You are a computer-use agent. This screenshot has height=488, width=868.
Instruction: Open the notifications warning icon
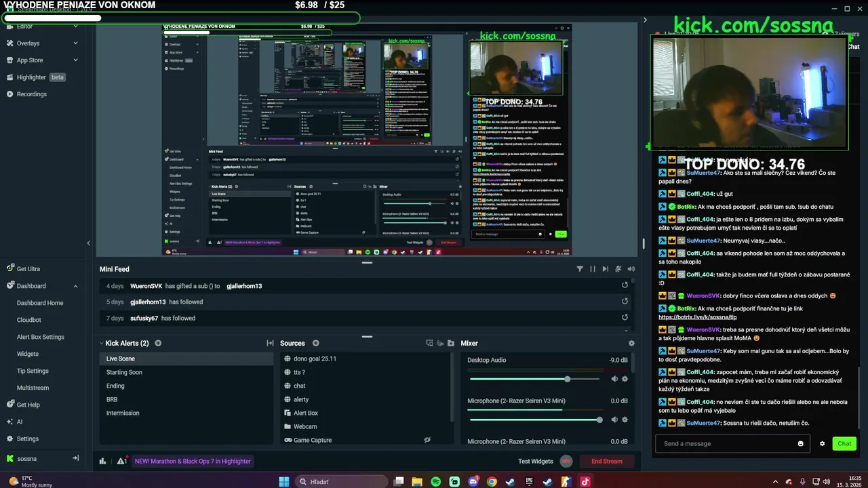point(121,461)
